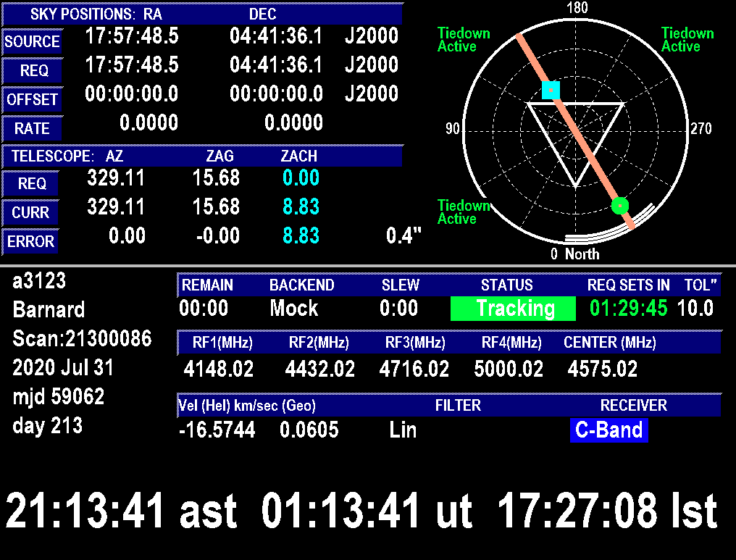Image resolution: width=736 pixels, height=560 pixels.
Task: Click the REMAIN column header
Action: pos(207,285)
